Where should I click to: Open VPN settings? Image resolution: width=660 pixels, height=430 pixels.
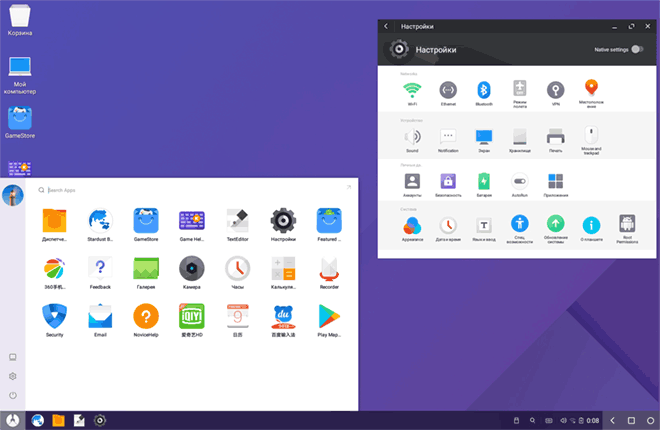[x=556, y=93]
